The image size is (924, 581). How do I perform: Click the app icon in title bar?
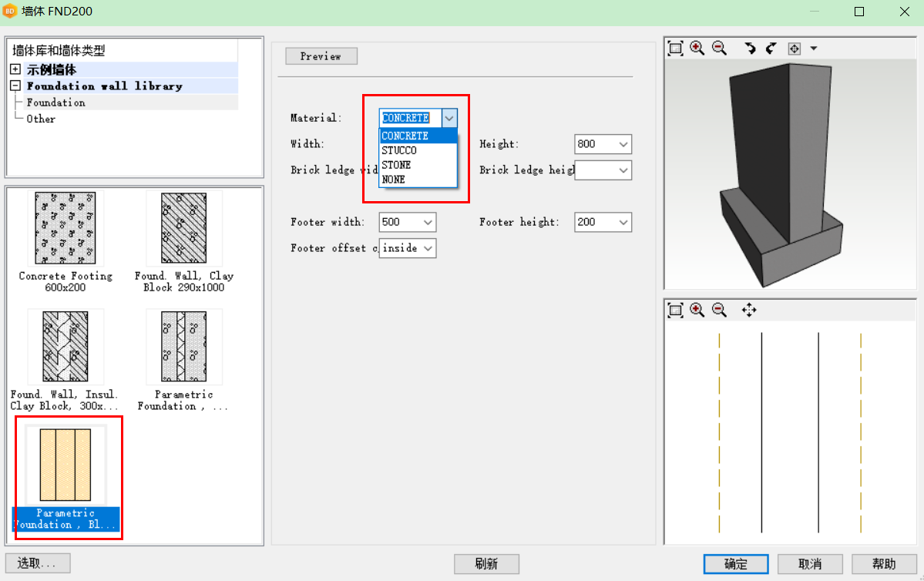tap(11, 12)
